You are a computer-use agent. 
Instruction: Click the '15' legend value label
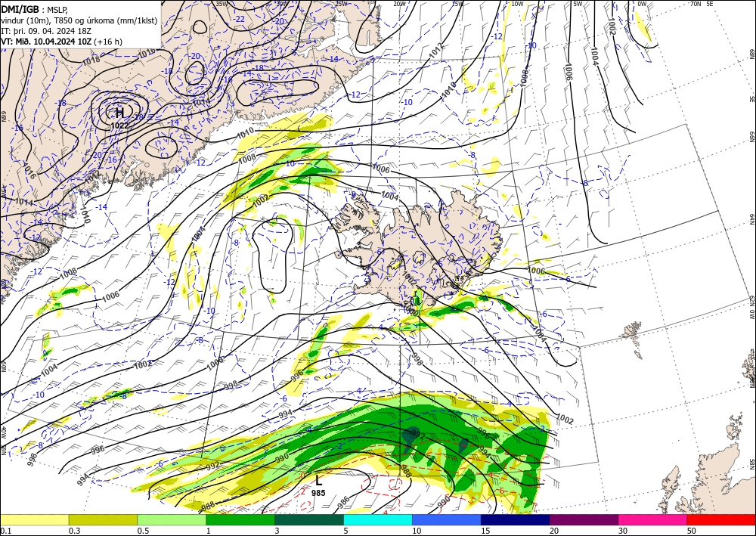tap(485, 531)
